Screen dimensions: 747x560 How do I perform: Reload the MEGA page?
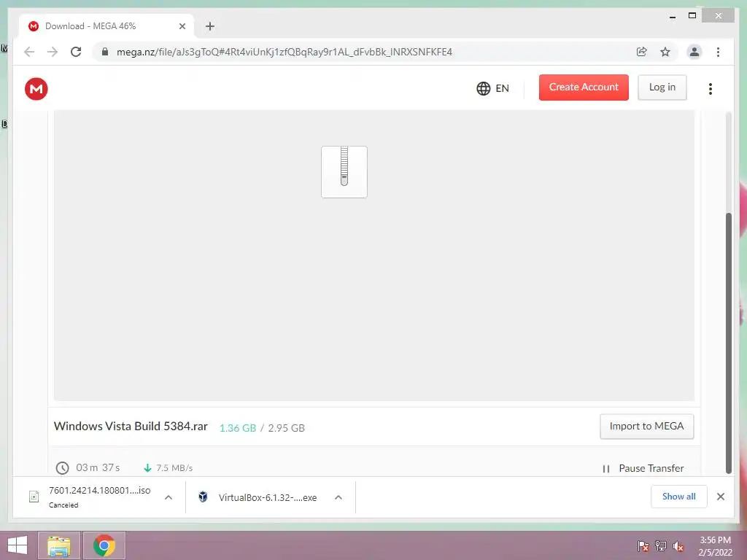[x=76, y=52]
